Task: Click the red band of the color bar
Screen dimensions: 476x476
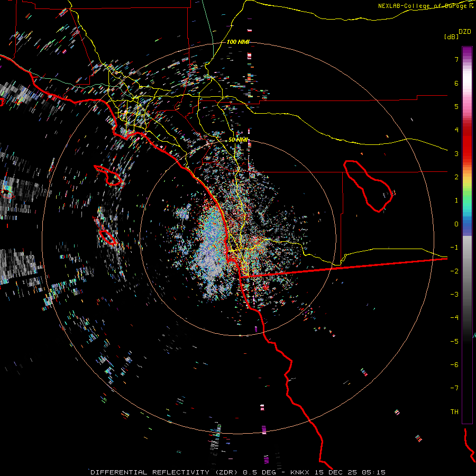Action: pyautogui.click(x=467, y=146)
